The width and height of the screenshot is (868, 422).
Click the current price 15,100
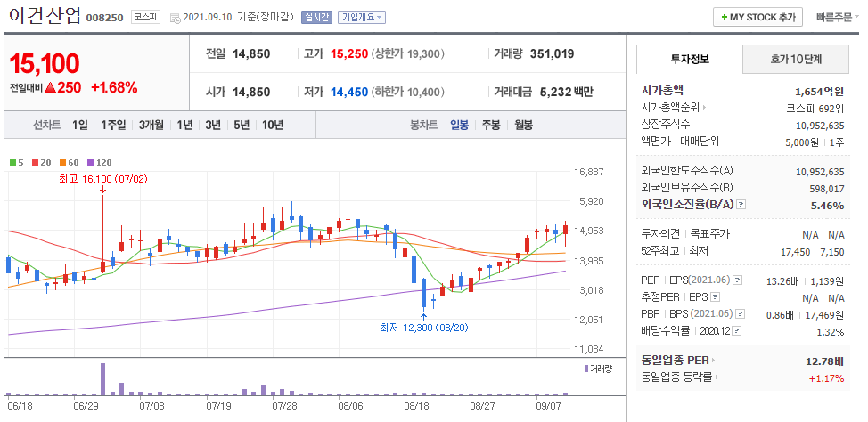(45, 64)
